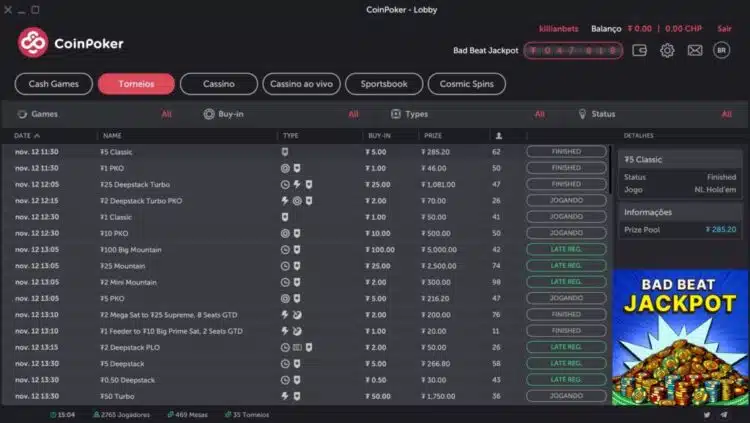Select the ₮5 PKO tournament name
This screenshot has width=750, height=423.
point(112,299)
